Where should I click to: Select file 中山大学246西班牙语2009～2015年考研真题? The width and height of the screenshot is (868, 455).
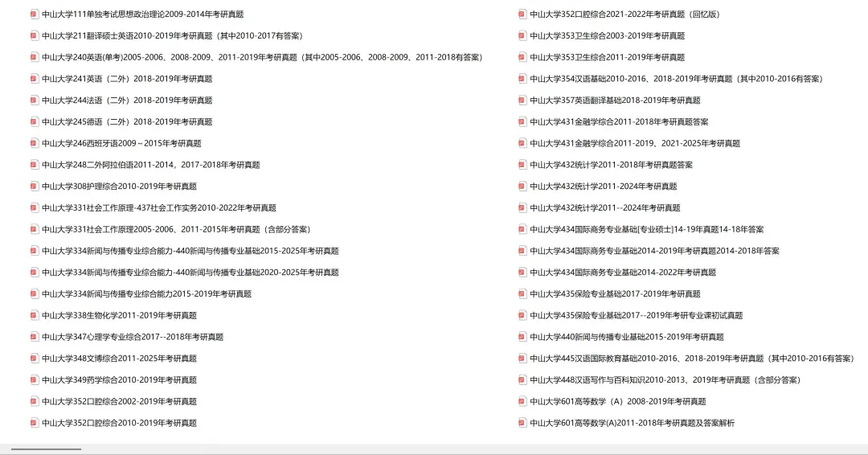[121, 143]
